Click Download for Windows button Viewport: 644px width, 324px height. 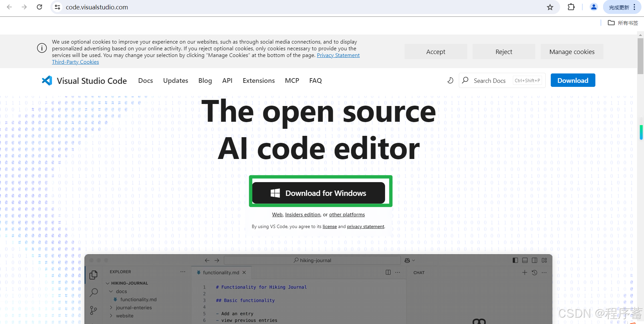pos(319,193)
